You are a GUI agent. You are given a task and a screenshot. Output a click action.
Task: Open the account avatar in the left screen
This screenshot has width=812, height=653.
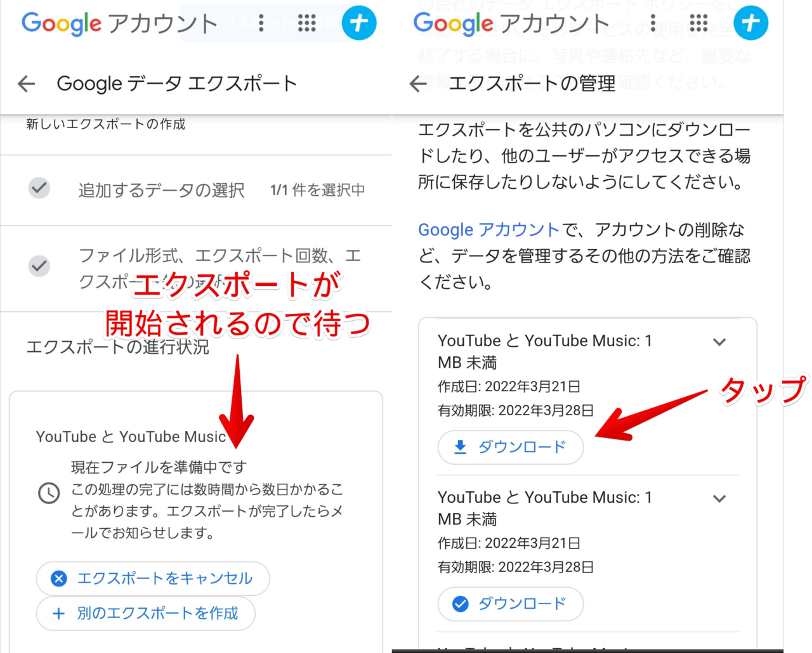[359, 23]
